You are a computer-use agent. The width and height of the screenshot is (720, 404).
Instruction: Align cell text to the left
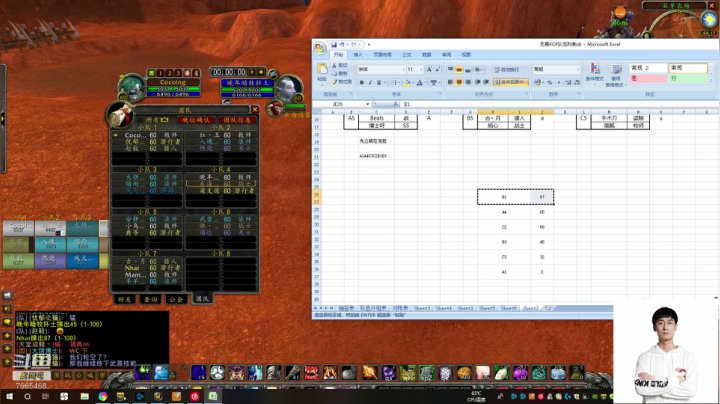(x=450, y=82)
